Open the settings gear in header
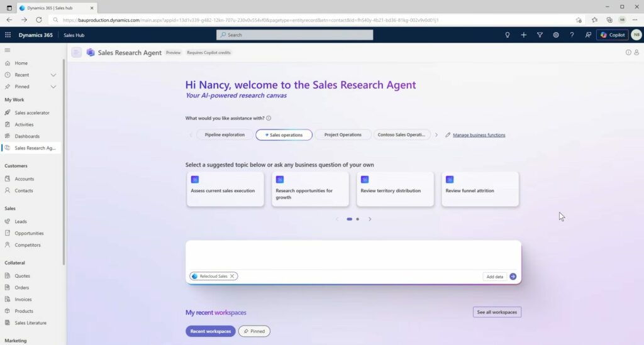Image resolution: width=644 pixels, height=345 pixels. (556, 35)
